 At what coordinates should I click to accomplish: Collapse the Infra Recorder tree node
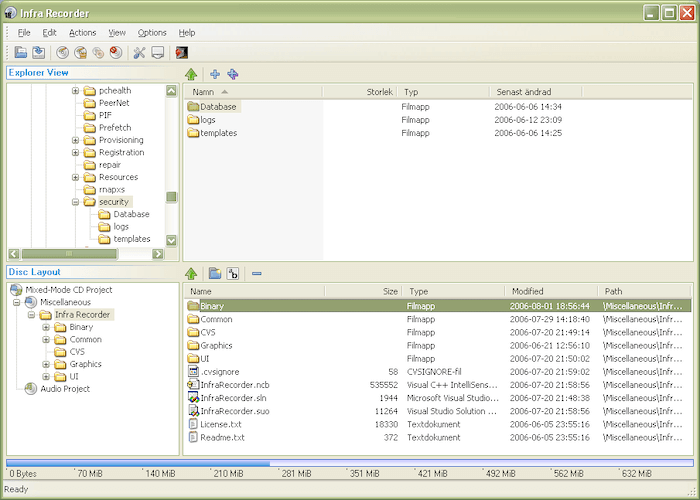(31, 315)
